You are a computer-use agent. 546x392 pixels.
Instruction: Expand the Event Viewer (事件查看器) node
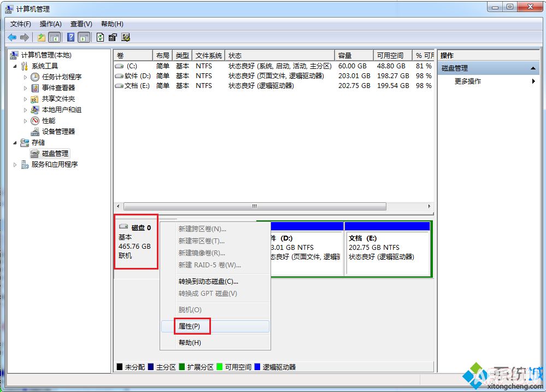25,88
